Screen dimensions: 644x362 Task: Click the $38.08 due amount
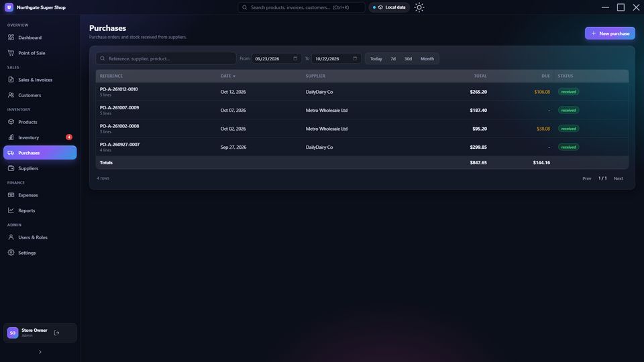tap(543, 129)
